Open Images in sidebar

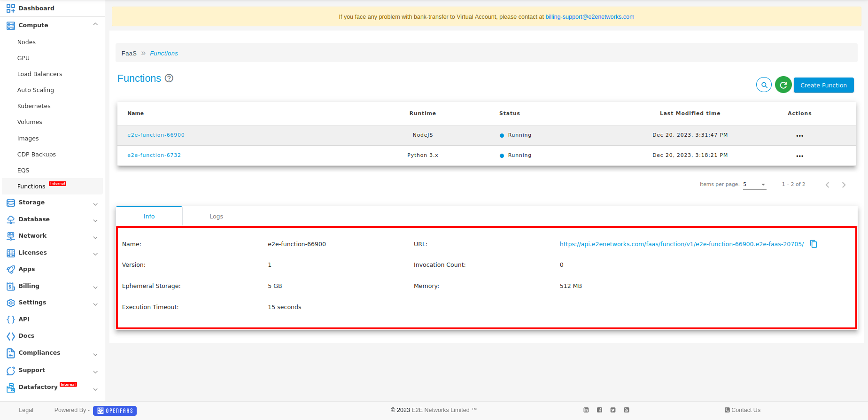(x=28, y=139)
